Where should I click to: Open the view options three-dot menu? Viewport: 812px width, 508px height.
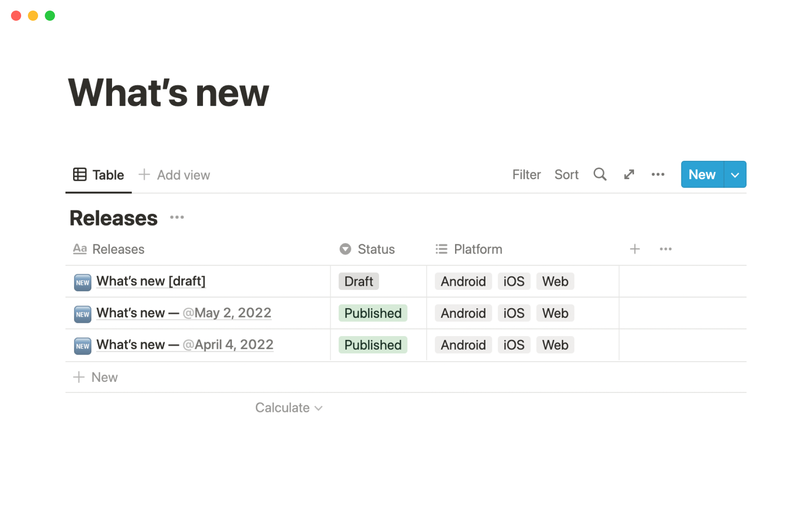click(658, 174)
